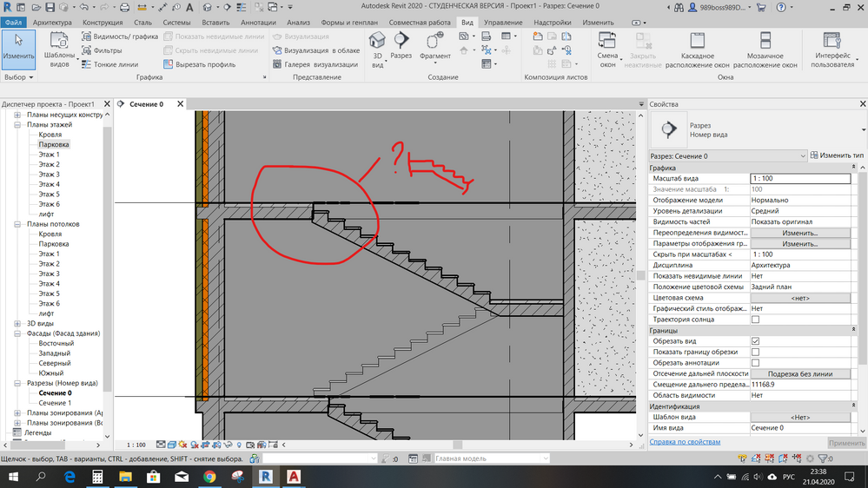Arrange windows with Мозаичное расположение окон

(765, 49)
